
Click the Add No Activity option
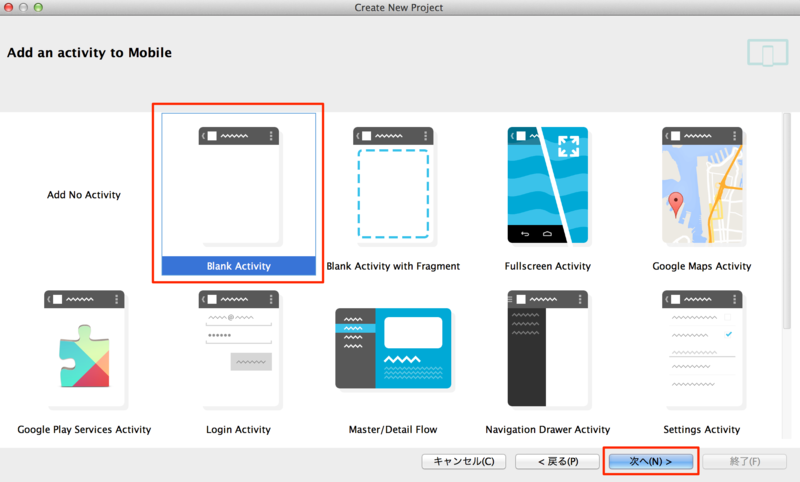point(84,195)
